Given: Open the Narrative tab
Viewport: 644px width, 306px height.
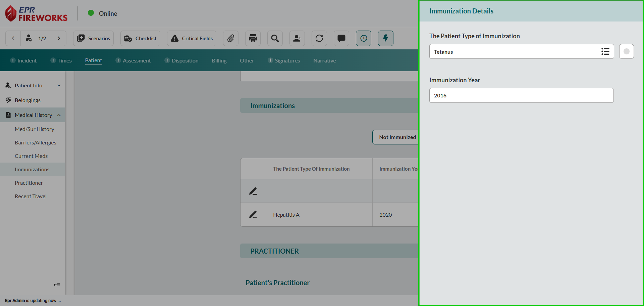Looking at the screenshot, I should pos(324,60).
